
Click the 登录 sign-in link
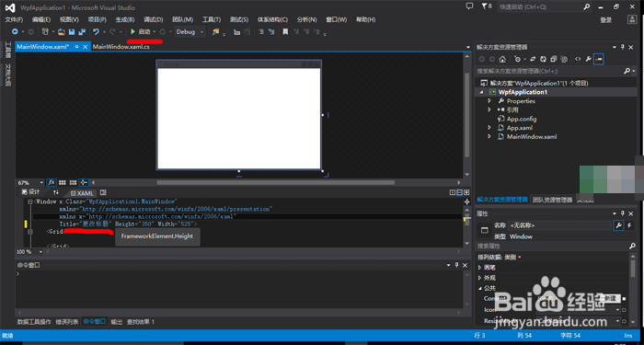(x=606, y=20)
